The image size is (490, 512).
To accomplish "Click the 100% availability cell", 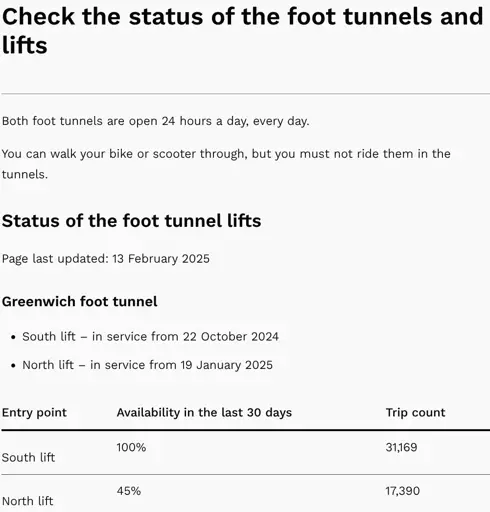I will 131,447.
